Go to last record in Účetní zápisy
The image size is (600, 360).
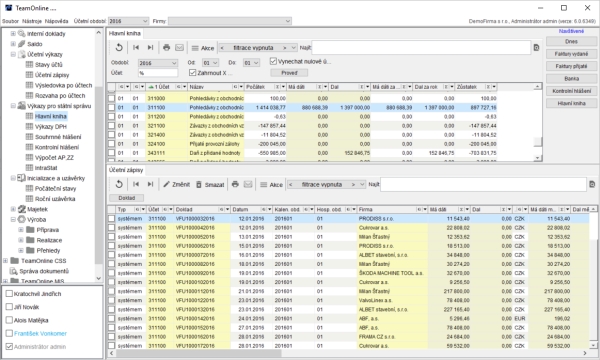(150, 184)
